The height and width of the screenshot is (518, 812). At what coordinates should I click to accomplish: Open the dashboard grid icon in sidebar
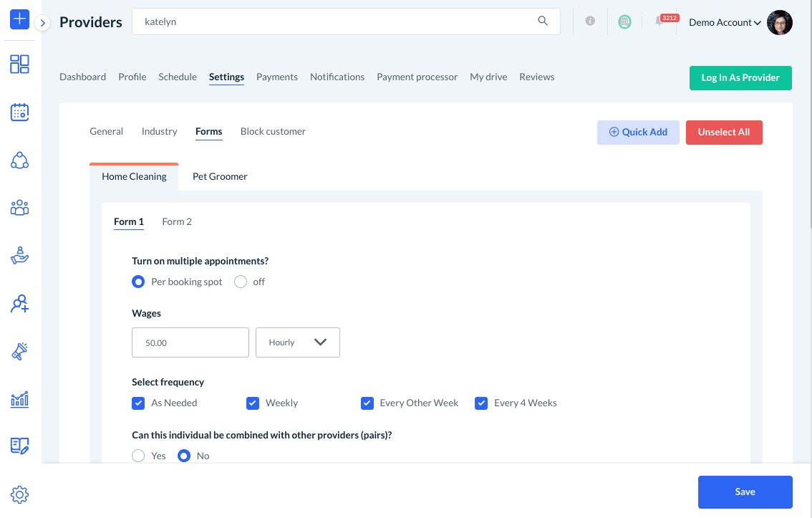(x=19, y=64)
